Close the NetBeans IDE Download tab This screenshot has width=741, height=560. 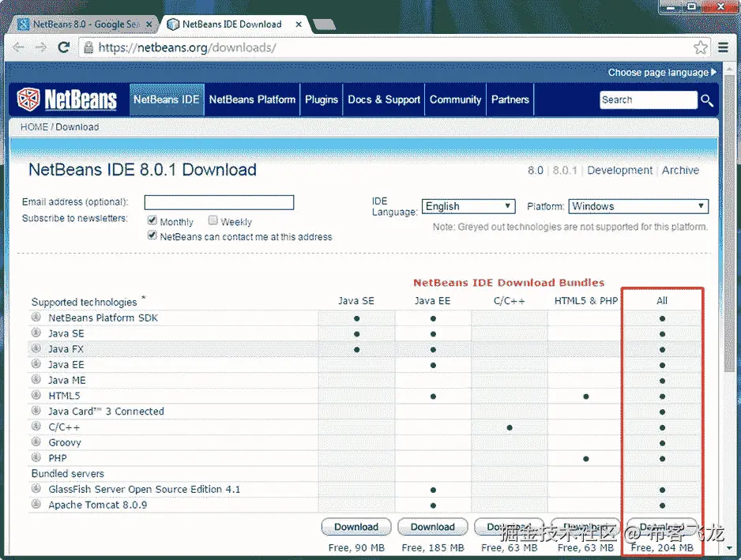[299, 24]
